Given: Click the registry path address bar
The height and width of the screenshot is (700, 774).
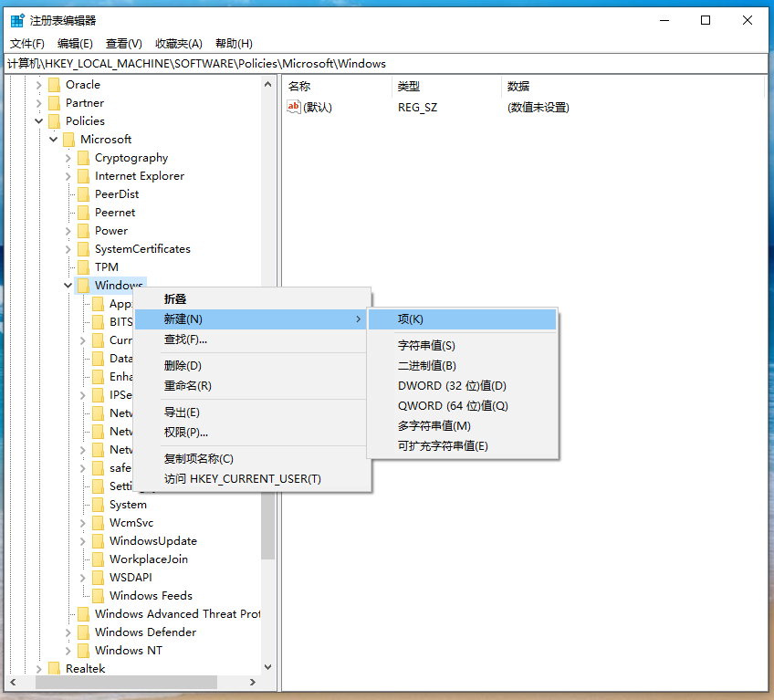Looking at the screenshot, I should 386,64.
